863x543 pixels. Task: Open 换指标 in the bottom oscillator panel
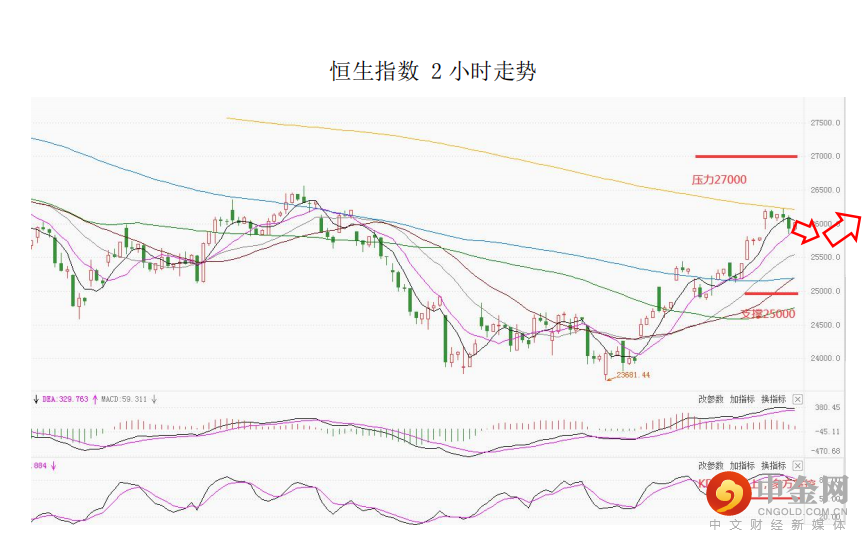click(x=773, y=466)
